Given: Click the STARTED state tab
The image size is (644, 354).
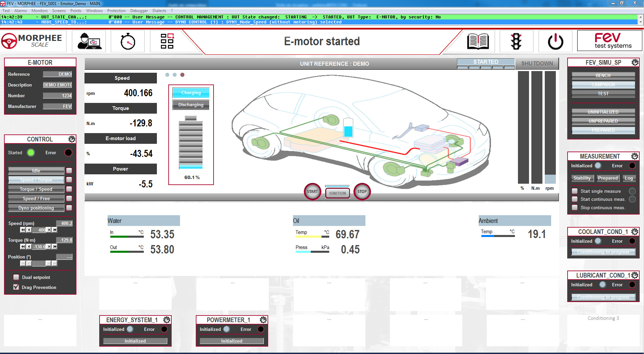Looking at the screenshot, I should (486, 62).
